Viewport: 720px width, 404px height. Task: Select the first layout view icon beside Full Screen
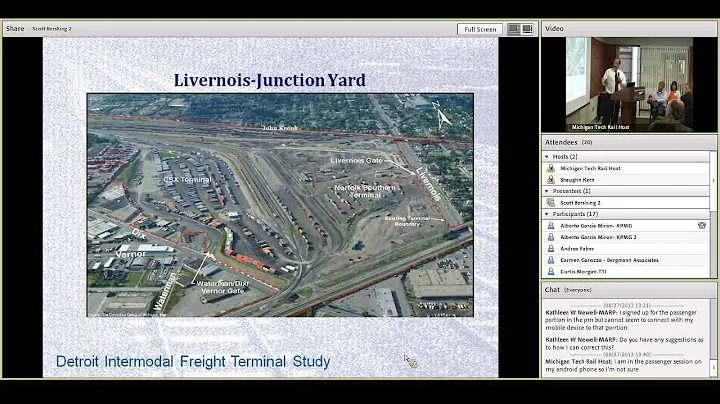[514, 29]
